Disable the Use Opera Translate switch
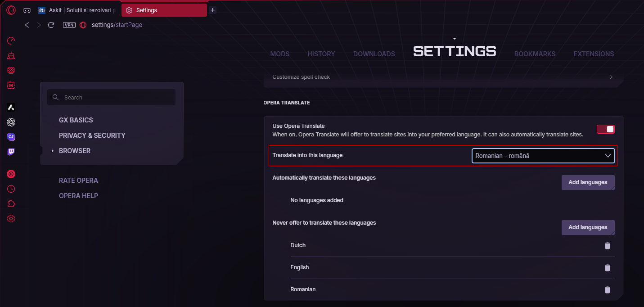The height and width of the screenshot is (307, 644). (605, 130)
